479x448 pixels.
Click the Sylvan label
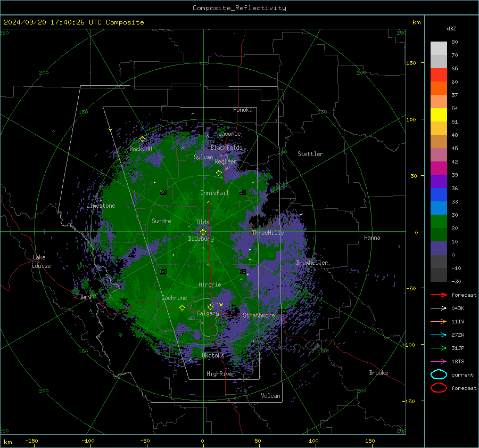coord(203,157)
